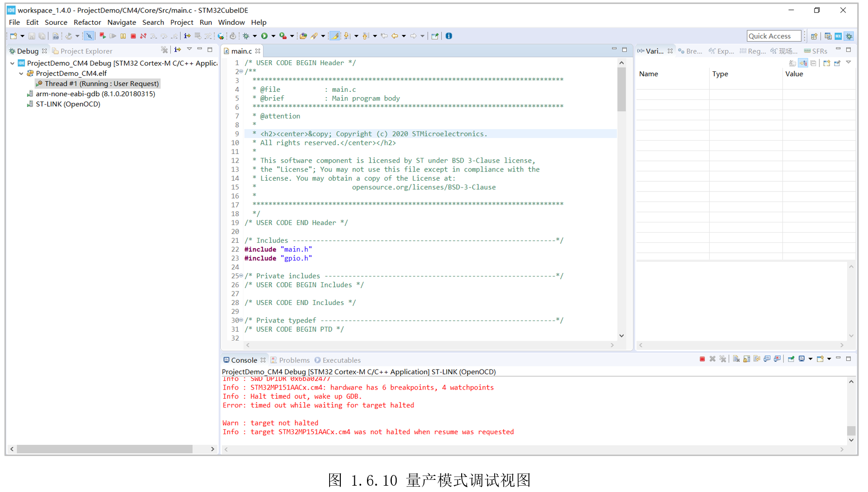868x492 pixels.
Task: Terminate the process from the Console toolbar
Action: pos(702,359)
